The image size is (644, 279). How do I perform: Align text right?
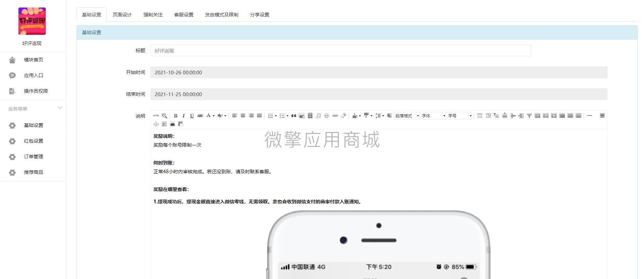251,116
